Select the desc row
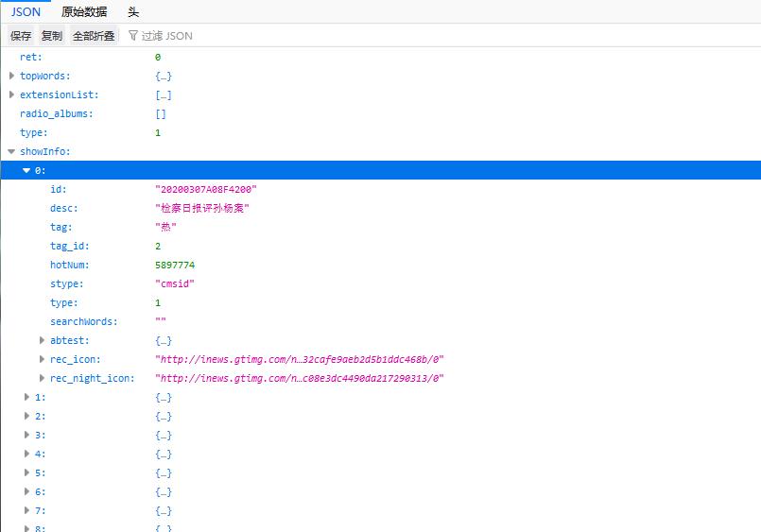The height and width of the screenshot is (532, 761). click(64, 208)
